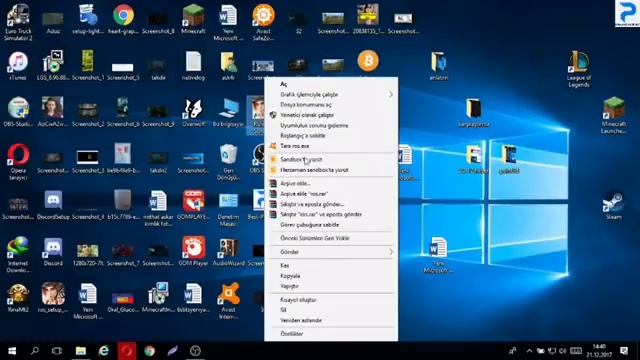640x360 pixels.
Task: Select the orange Bitcoin desktop icon
Action: (x=368, y=61)
